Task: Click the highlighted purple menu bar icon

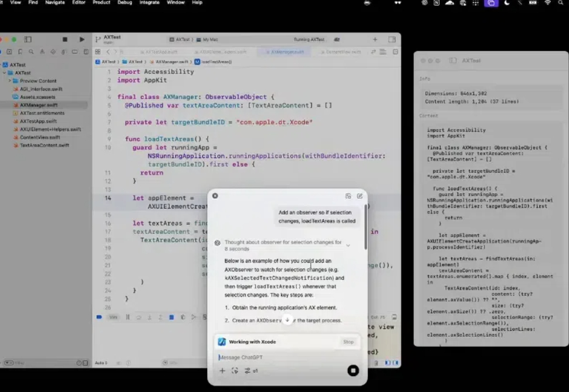Action: pos(491,3)
